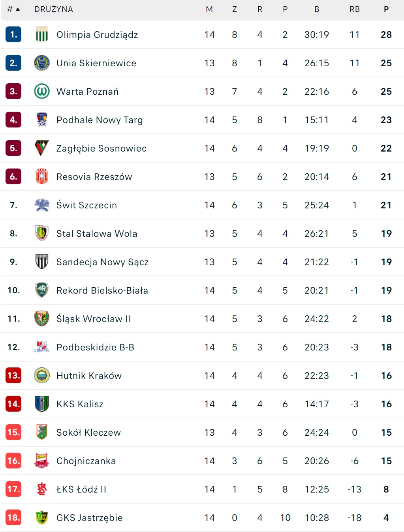Click the blue position 1 badge
Image resolution: width=404 pixels, height=532 pixels.
point(13,35)
